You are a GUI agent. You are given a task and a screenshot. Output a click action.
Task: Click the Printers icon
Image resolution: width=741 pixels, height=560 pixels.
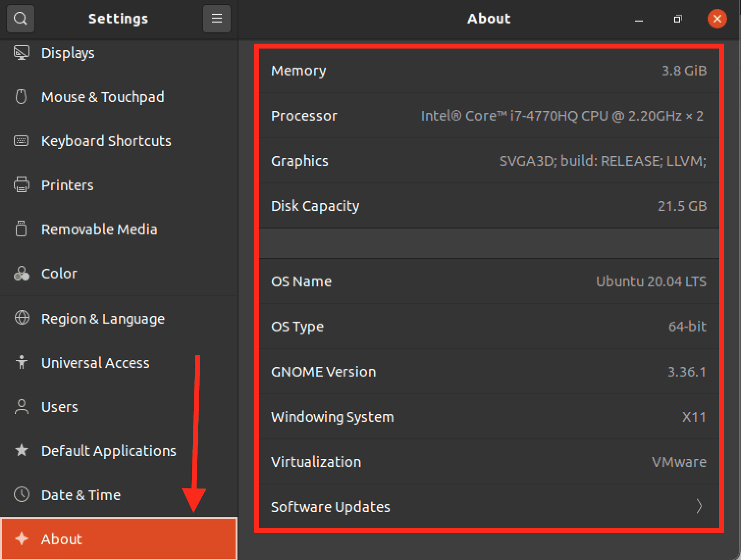22,185
